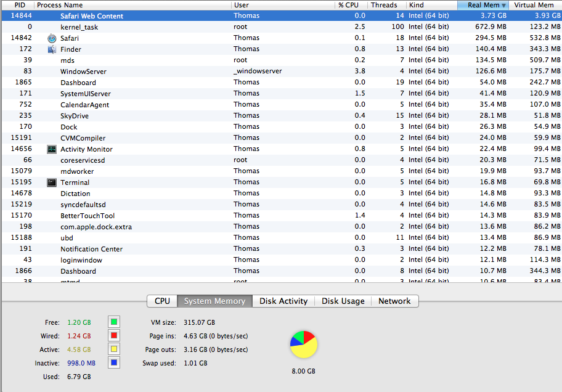The image size is (562, 392).
Task: Select the CVMCompiler process
Action: tap(83, 138)
